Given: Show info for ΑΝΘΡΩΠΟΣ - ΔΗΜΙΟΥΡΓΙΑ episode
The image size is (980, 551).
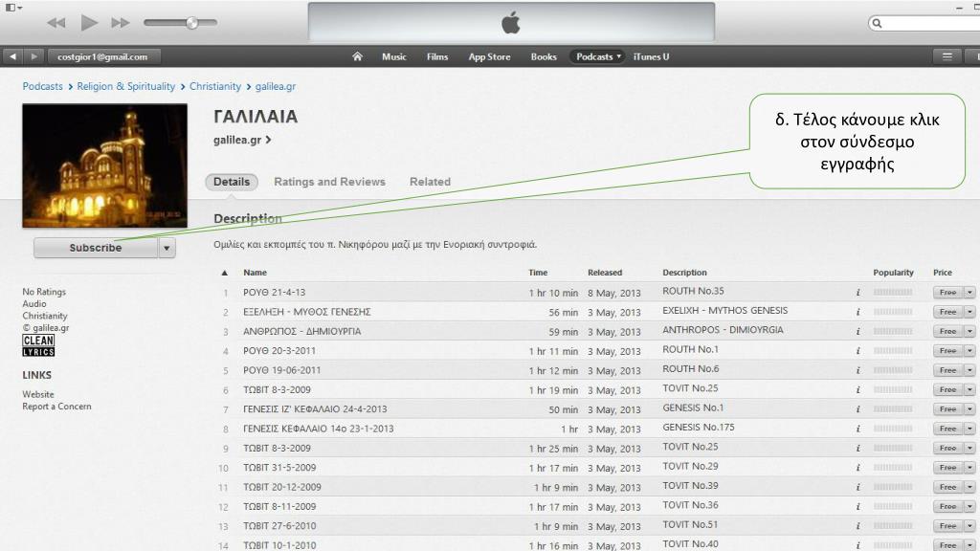Looking at the screenshot, I should pos(858,331).
